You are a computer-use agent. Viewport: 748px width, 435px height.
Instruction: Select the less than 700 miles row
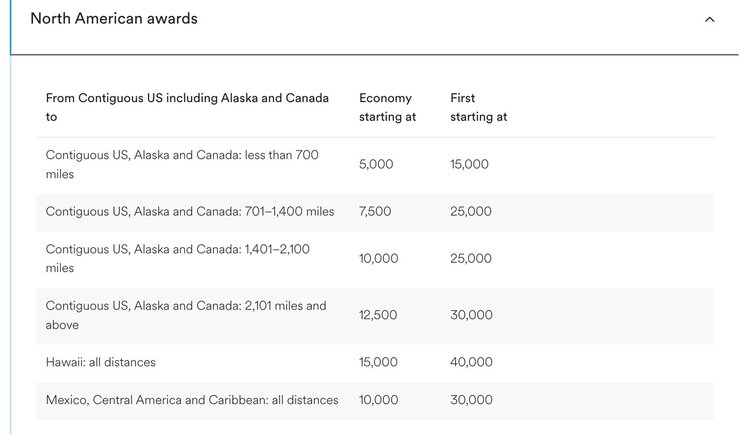tap(375, 165)
